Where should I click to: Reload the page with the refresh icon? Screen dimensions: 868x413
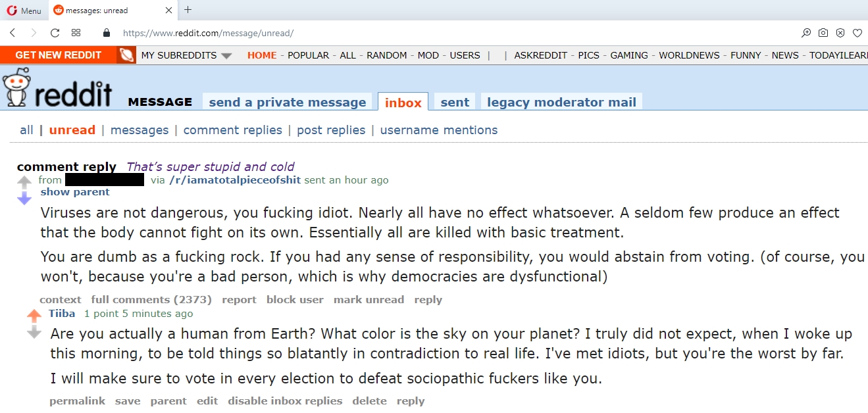(55, 32)
